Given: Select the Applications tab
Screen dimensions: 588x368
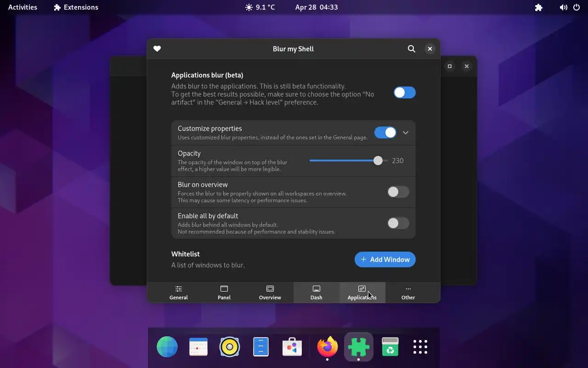Looking at the screenshot, I should 362,293.
